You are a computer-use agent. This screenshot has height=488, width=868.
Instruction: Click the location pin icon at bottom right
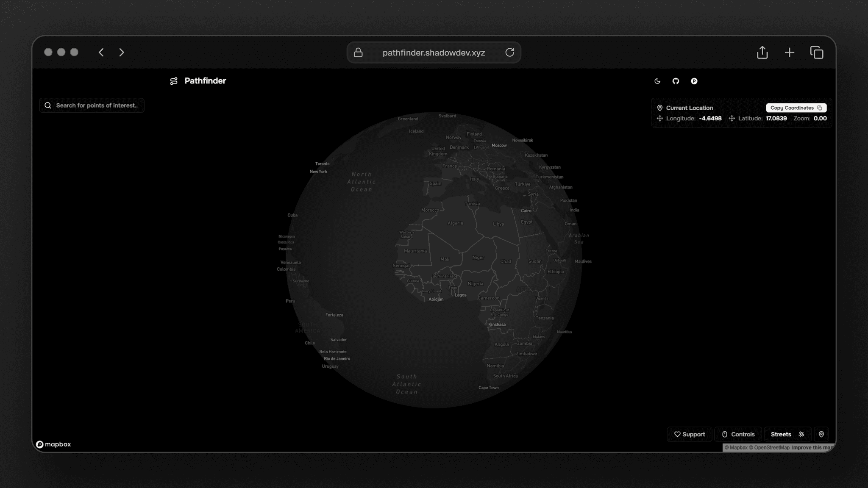[x=821, y=434]
